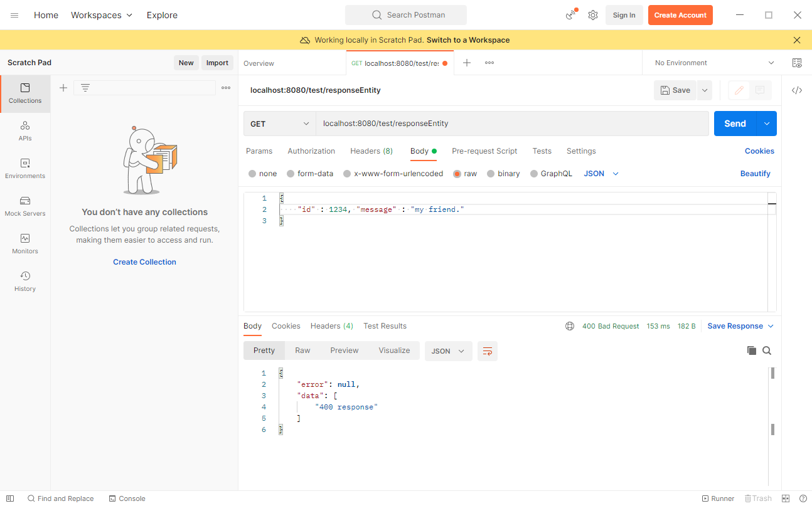812x506 pixels.
Task: Open the environment quick look icon
Action: point(797,63)
